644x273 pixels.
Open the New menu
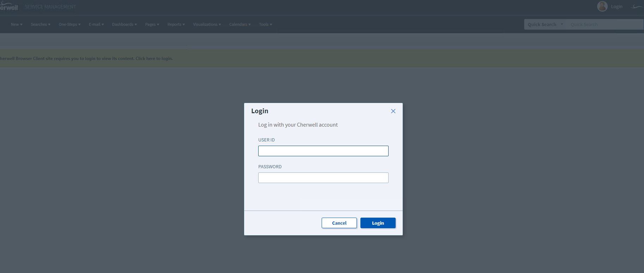tap(17, 24)
